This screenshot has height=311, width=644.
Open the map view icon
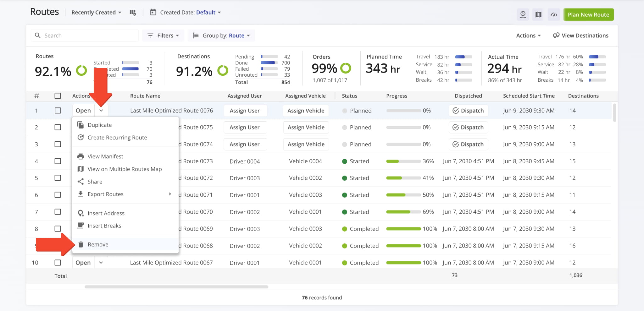tap(538, 14)
